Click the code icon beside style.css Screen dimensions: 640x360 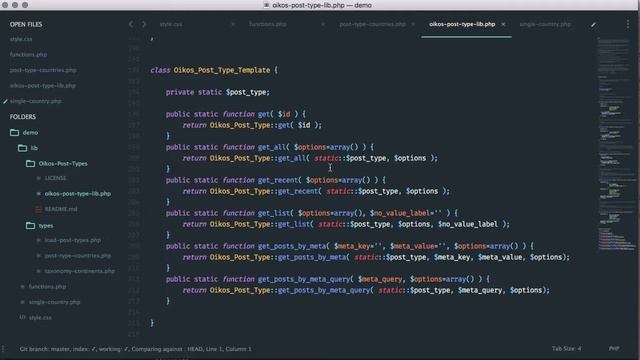click(x=22, y=317)
